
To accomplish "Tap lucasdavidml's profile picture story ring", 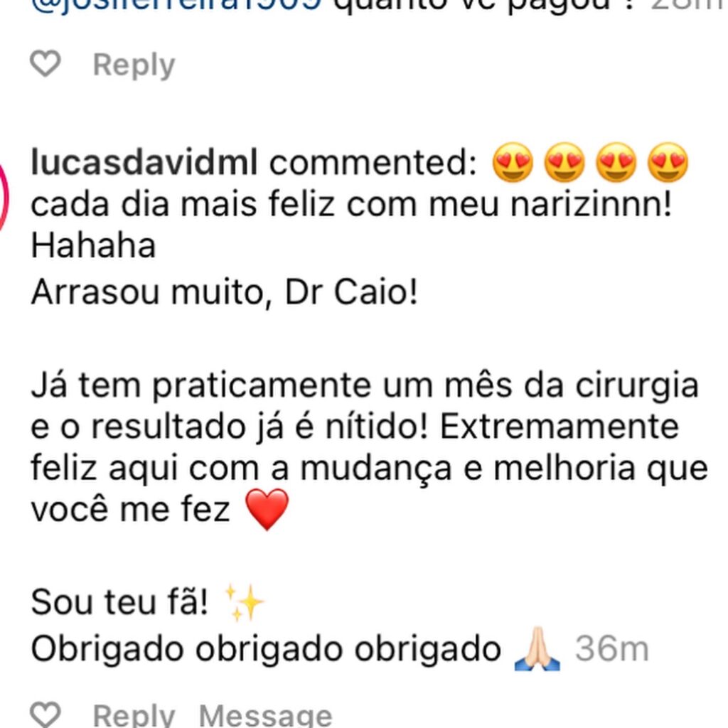I will pos(4,195).
